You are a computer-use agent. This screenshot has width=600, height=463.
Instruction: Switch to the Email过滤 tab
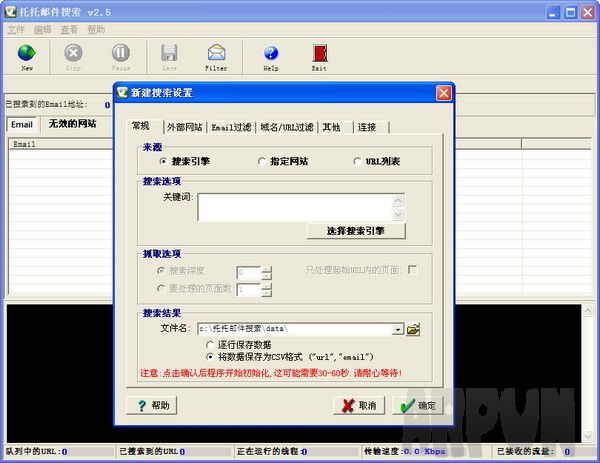pyautogui.click(x=231, y=128)
